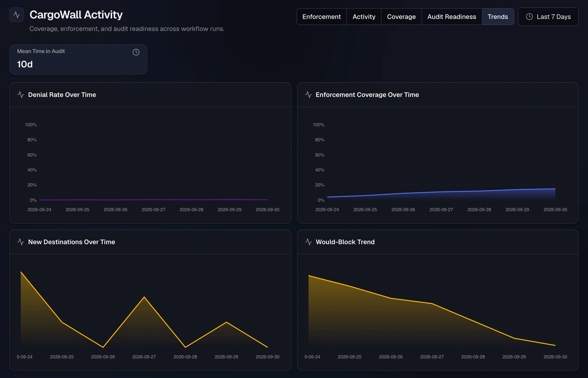This screenshot has height=378, width=588.
Task: Click the blue Enforcement Coverage trend line
Action: pyautogui.click(x=441, y=192)
